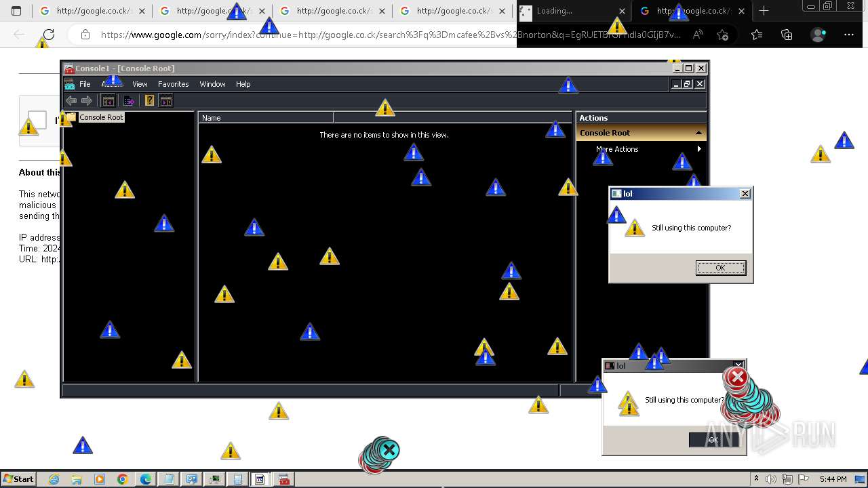The width and height of the screenshot is (868, 488).
Task: Switch to MMC toolbox taskbar button
Action: pos(284,479)
